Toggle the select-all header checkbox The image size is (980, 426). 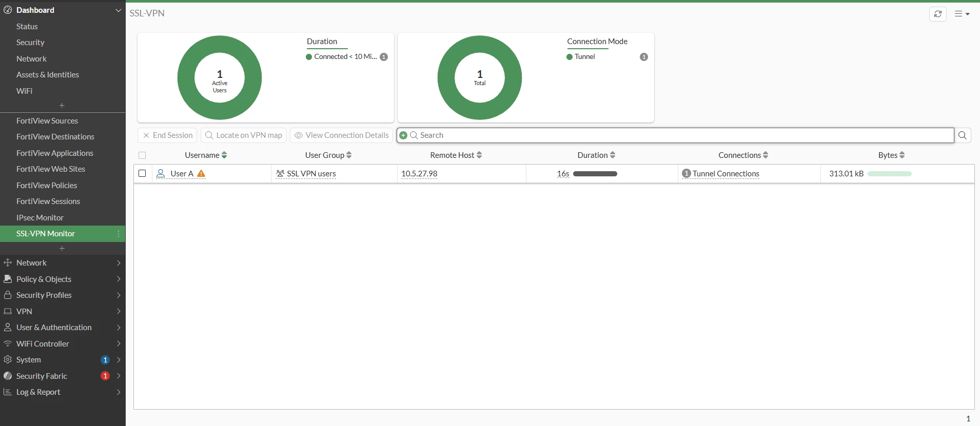point(142,155)
